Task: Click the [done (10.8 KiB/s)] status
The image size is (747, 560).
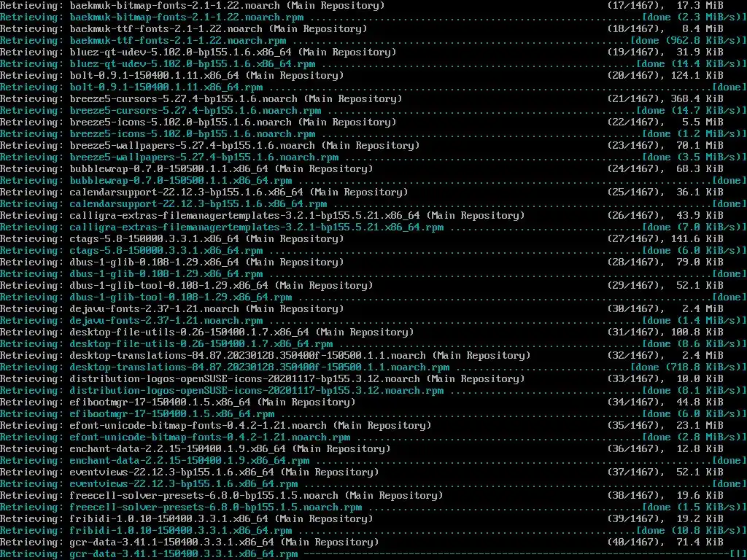Action: (692, 531)
